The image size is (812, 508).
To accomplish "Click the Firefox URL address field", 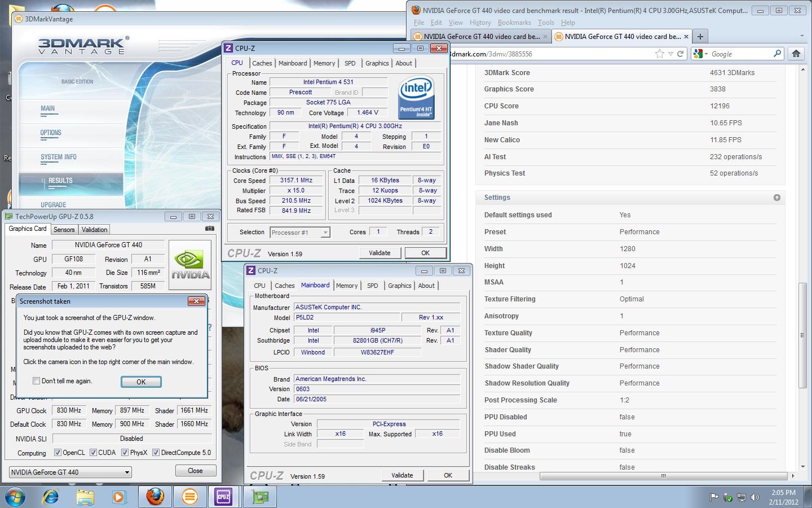I will coord(553,54).
